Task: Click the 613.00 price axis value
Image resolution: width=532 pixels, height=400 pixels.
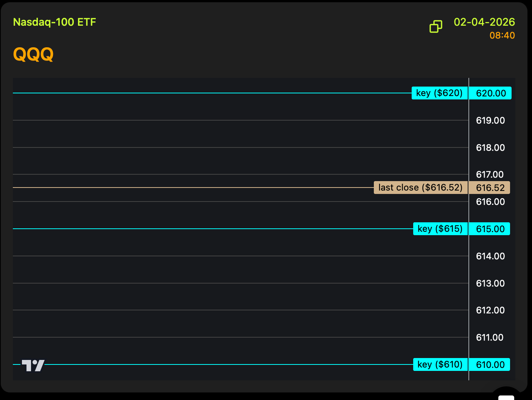Action: tap(490, 283)
